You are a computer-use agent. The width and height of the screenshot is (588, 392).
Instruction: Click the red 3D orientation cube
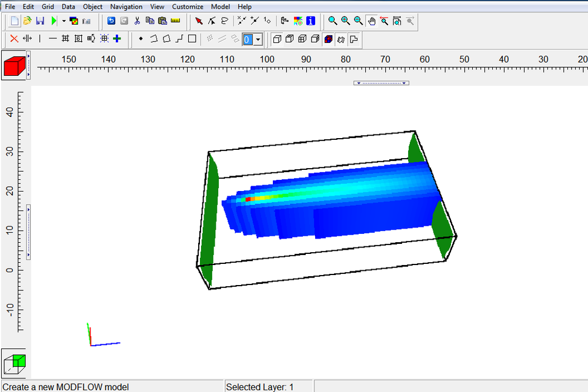click(x=13, y=65)
